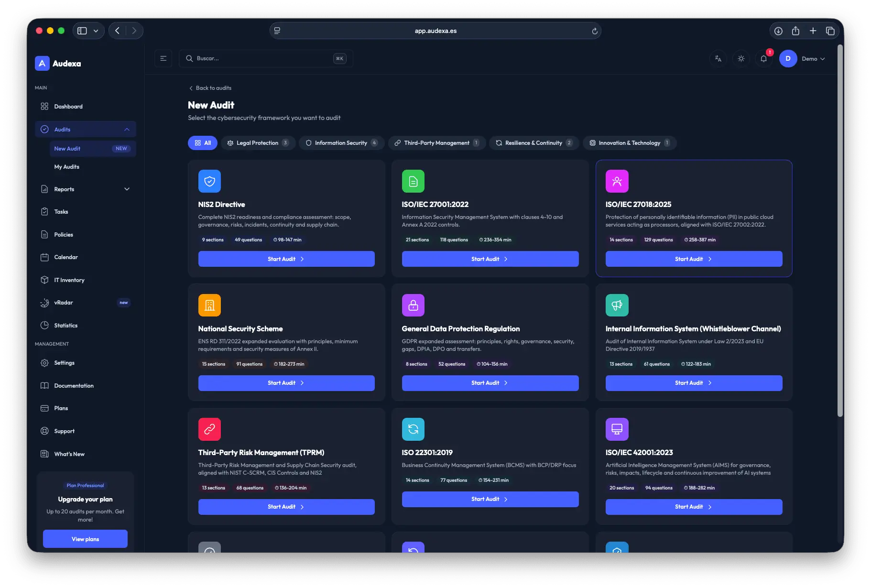This screenshot has width=871, height=588.
Task: Open IT Inventory cube icon
Action: tap(44, 280)
